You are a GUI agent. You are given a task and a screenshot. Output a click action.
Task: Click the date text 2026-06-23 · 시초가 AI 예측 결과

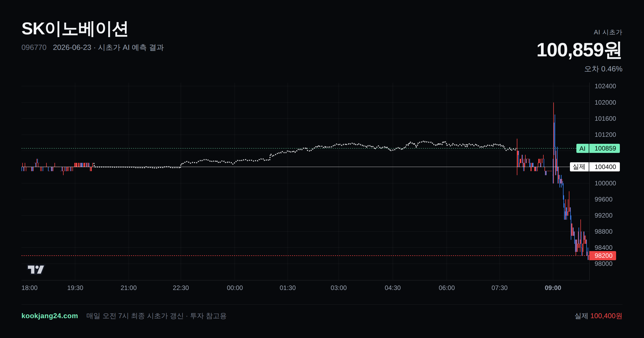coord(108,47)
